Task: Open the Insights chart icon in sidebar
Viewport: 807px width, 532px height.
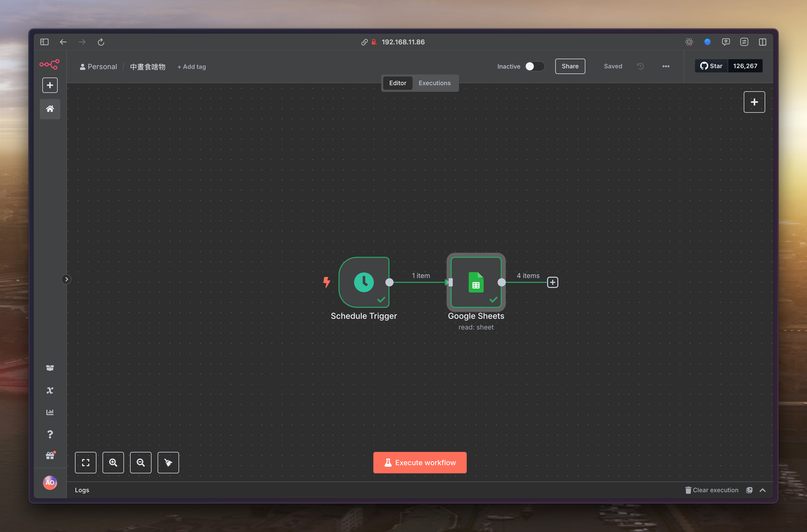Action: pos(50,412)
